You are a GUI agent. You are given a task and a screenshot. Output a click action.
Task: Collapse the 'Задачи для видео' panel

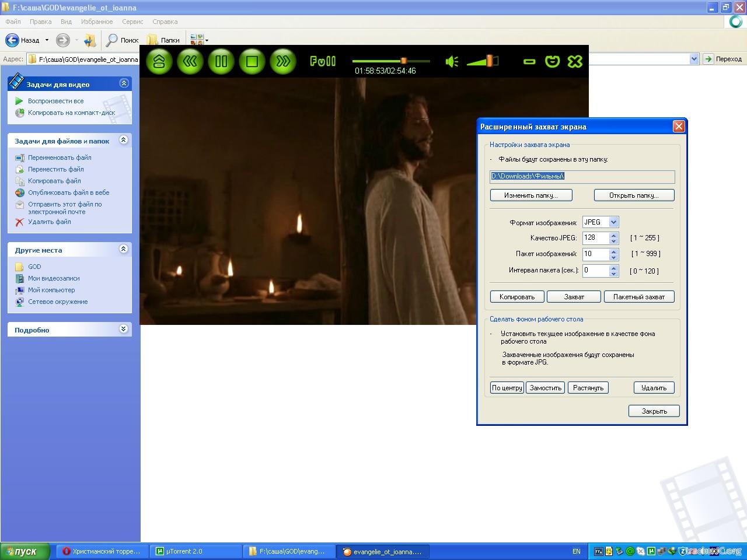(x=124, y=83)
